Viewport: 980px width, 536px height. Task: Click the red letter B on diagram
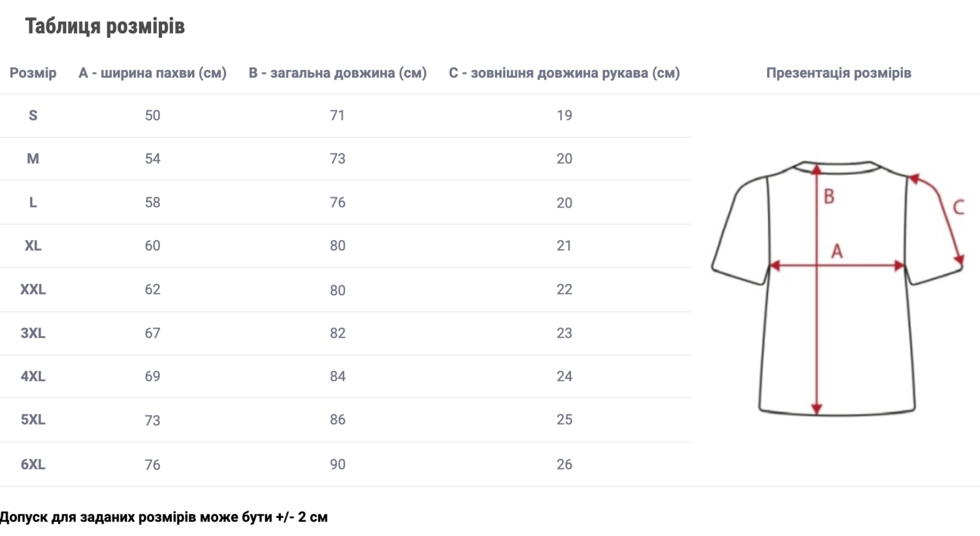click(x=828, y=197)
